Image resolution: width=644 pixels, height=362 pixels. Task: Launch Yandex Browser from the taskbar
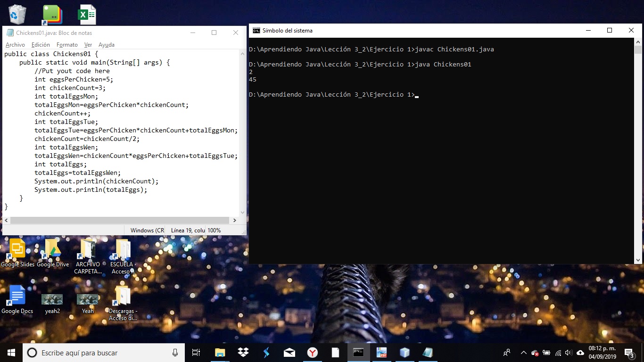coord(312,352)
